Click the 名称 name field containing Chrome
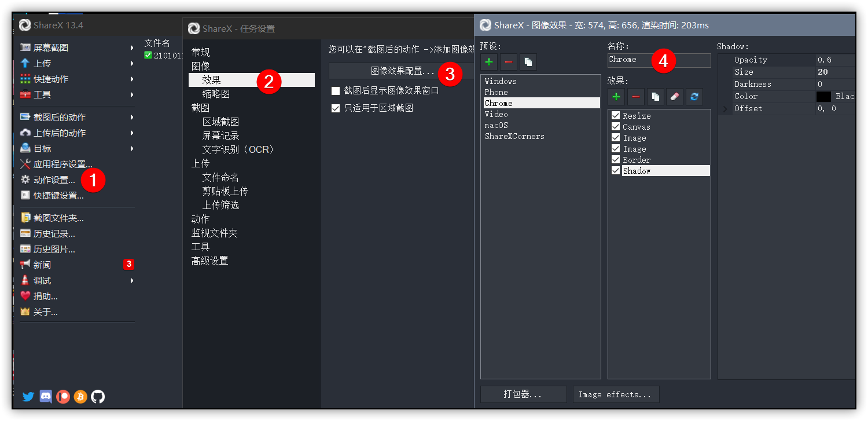Screen dimensions: 868x421 coord(659,60)
